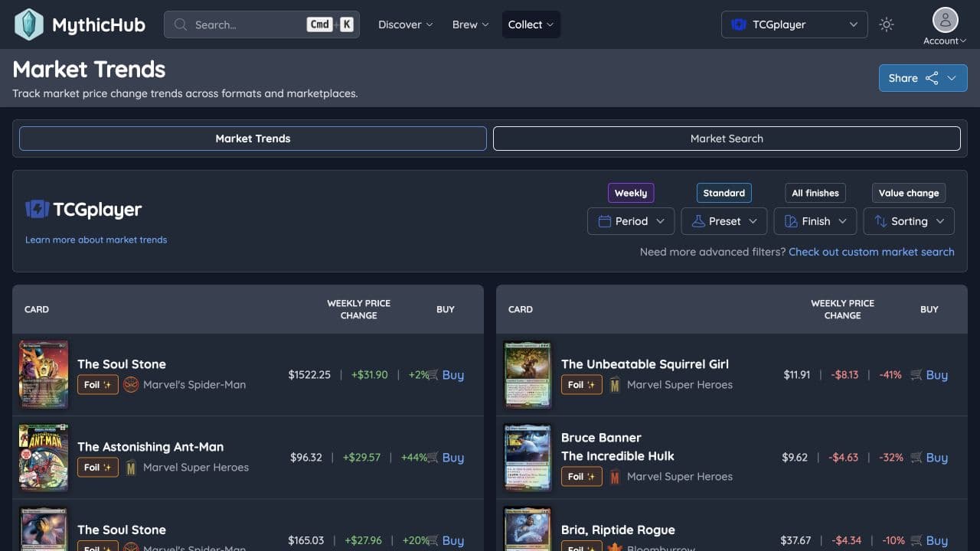Open the Sorting dropdown
980x551 pixels.
coord(909,221)
